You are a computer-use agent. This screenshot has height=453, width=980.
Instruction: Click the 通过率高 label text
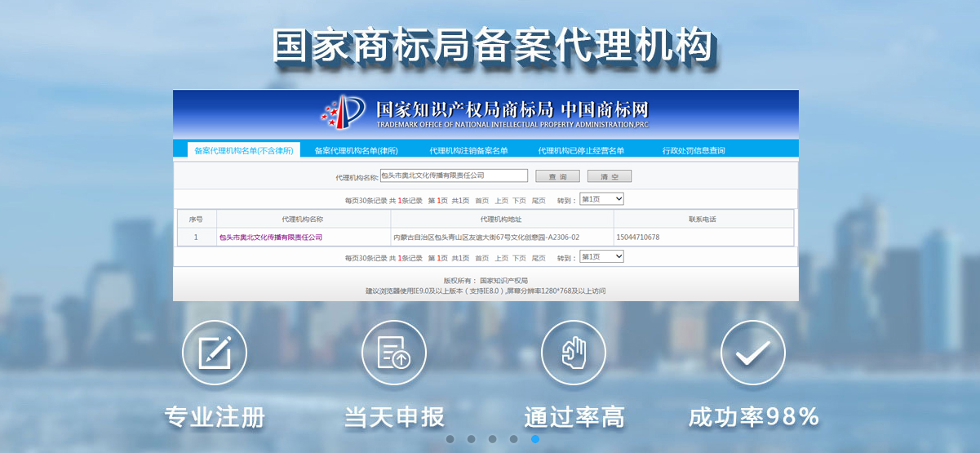pos(574,417)
